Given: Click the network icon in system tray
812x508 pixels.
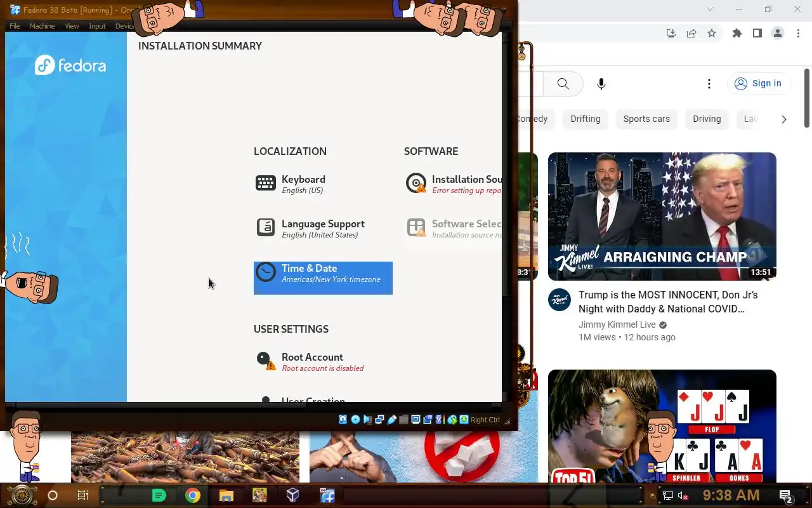Looking at the screenshot, I should tap(668, 496).
